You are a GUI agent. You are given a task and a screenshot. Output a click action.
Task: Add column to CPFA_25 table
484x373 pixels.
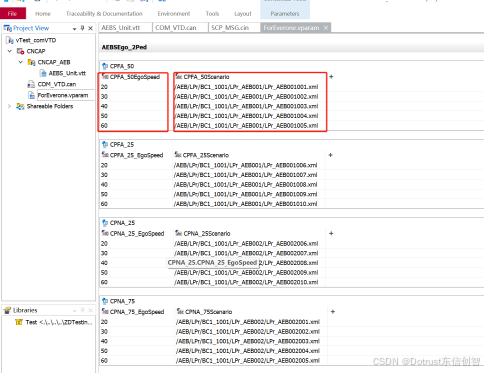331,155
